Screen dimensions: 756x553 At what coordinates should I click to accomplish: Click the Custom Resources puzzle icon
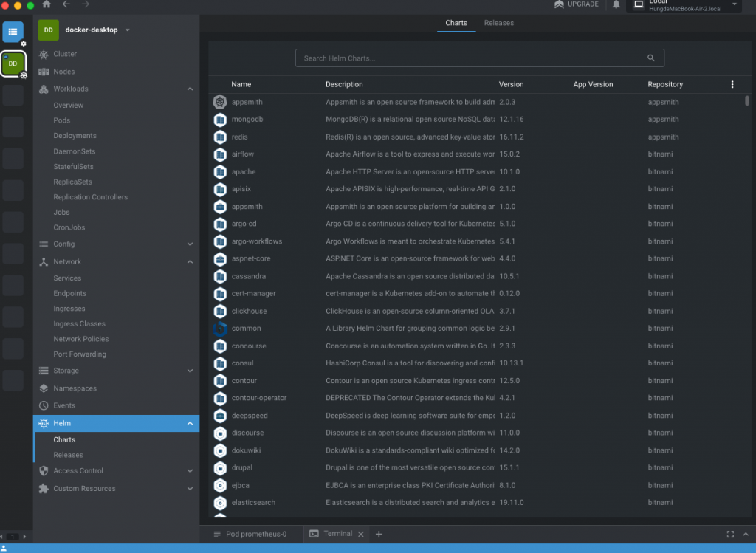pyautogui.click(x=44, y=488)
